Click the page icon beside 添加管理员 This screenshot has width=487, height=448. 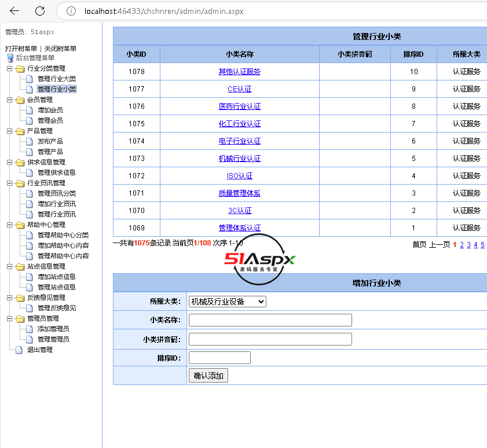(30, 329)
